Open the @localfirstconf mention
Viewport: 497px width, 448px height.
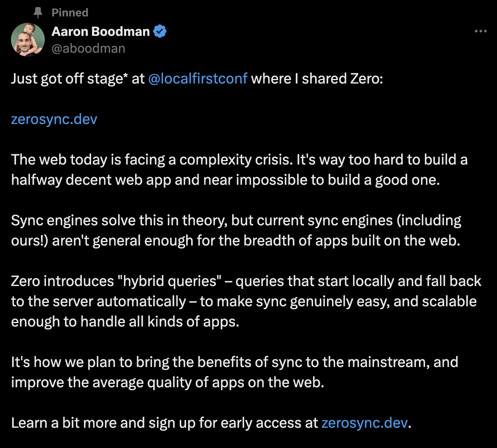pos(198,78)
